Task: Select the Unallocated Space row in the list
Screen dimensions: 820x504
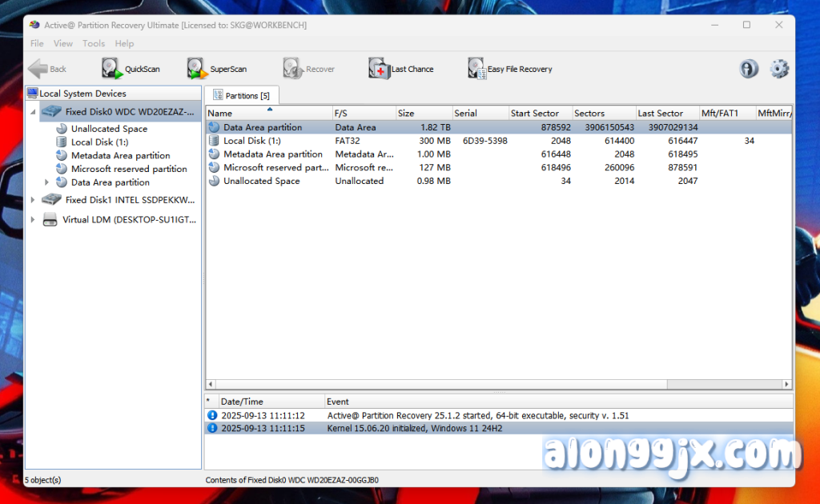Action: (261, 181)
